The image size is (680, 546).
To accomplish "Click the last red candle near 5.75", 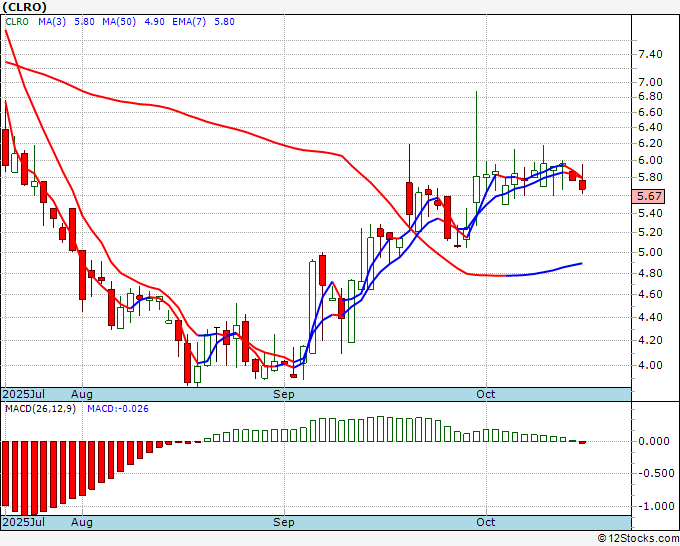I will point(582,185).
